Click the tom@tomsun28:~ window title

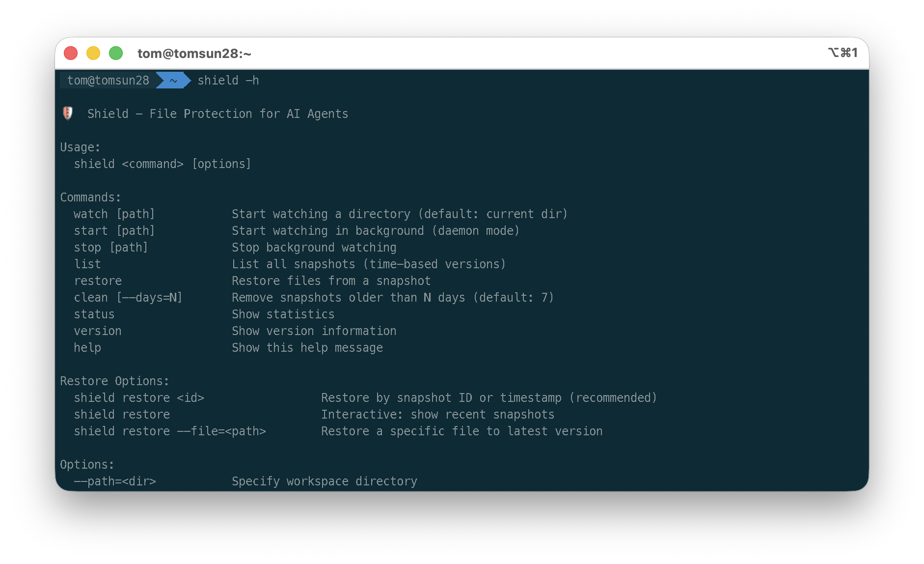pos(194,54)
